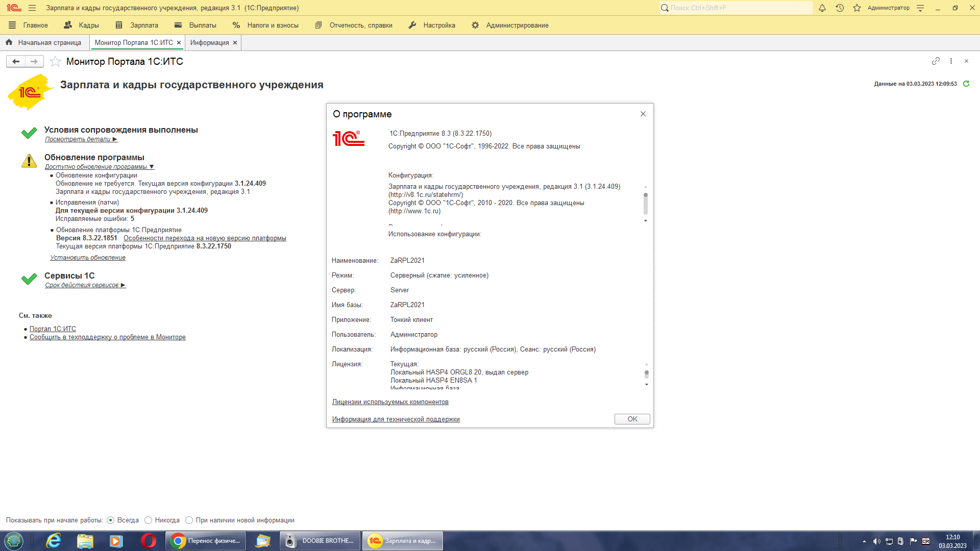The image size is (980, 551).
Task: Click Серверный (сжатие: усиленное) mode text
Action: 439,275
